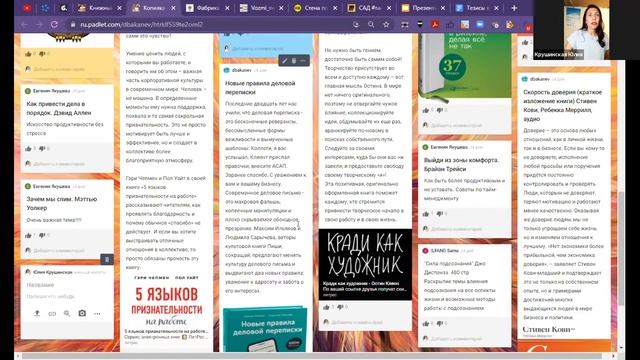Add comment under 'Как привести дела в порядок' post
640x360 pixels.
click(x=59, y=164)
